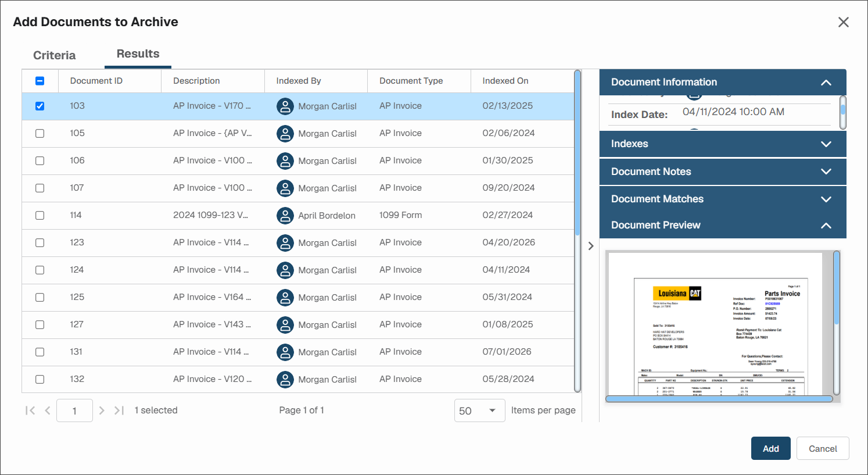The image size is (868, 475).
Task: Click the Cancel button
Action: coord(823,448)
